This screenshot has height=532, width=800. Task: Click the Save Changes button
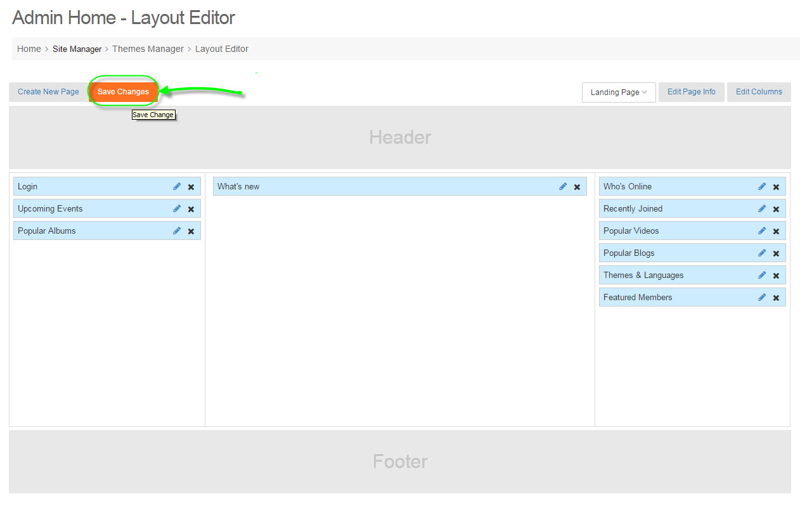coord(123,92)
